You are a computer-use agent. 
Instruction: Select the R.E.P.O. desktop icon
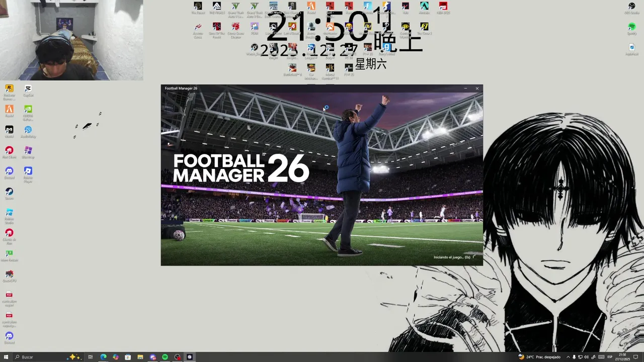pos(349,28)
